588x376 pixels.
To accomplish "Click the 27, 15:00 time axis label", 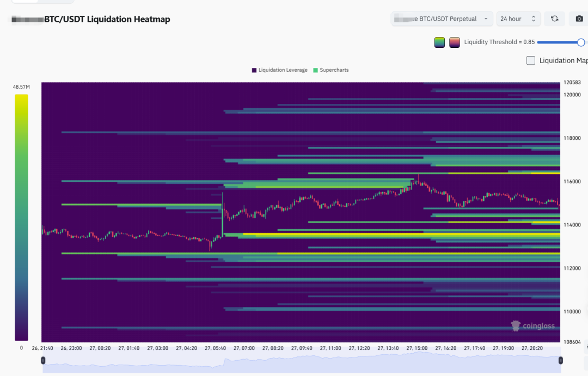I will tap(417, 348).
